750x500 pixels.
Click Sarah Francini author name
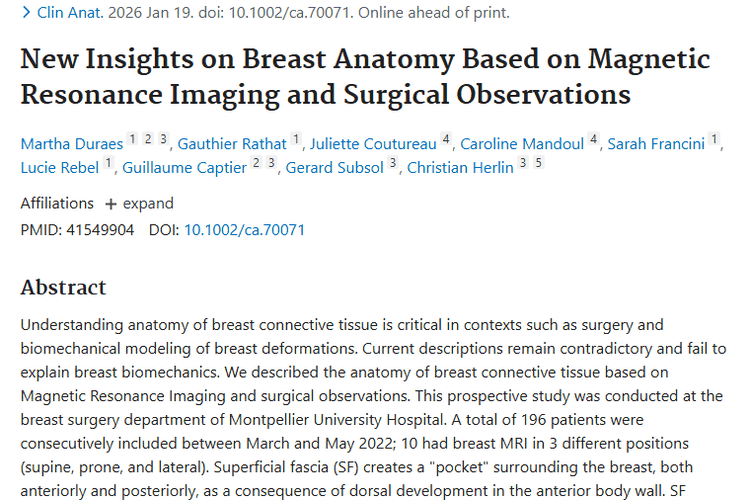655,144
